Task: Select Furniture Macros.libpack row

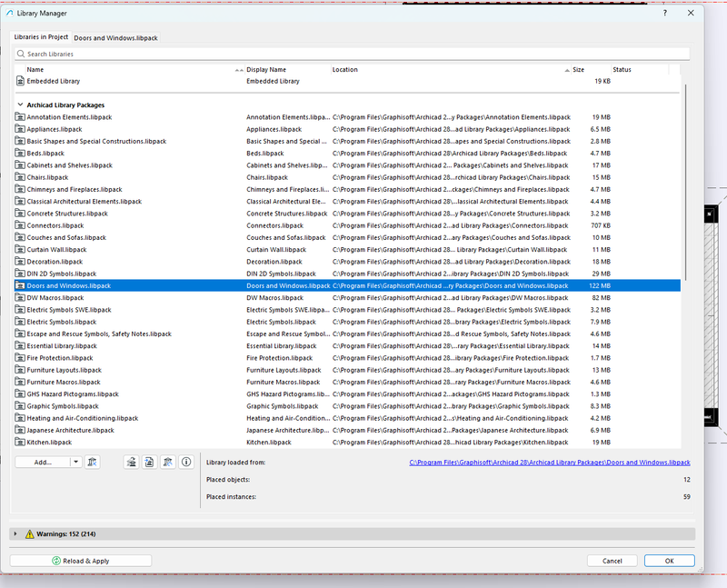Action: (x=348, y=382)
